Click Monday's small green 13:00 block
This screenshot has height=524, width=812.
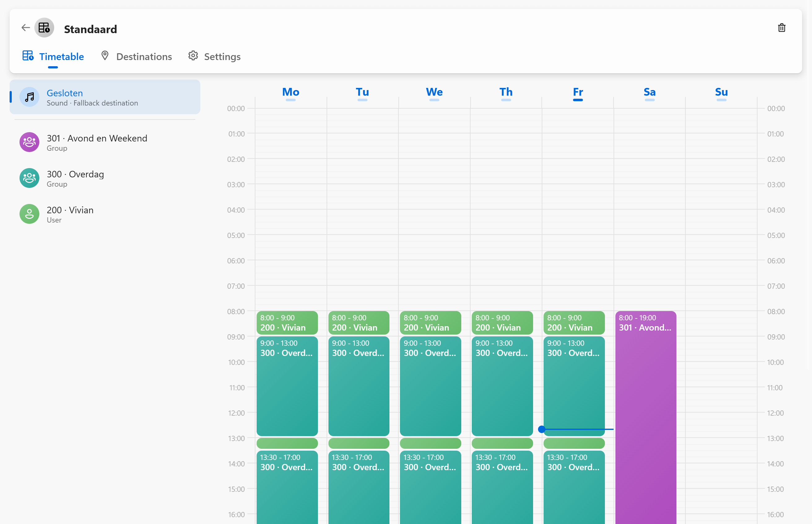(287, 443)
